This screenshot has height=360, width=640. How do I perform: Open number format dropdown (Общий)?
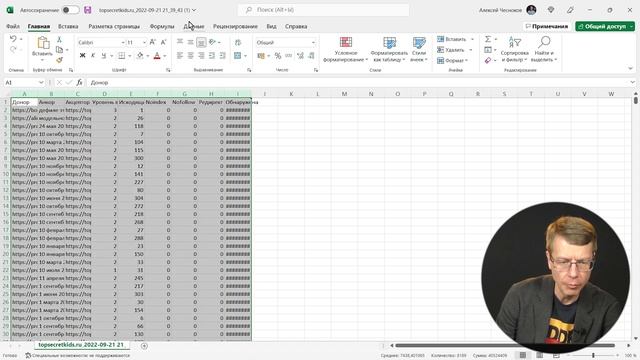pos(313,42)
